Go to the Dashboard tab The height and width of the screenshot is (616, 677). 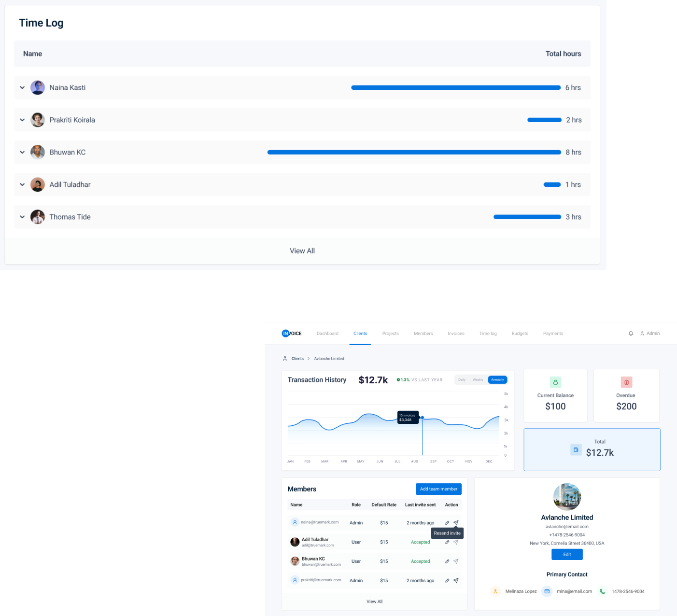[x=327, y=334]
